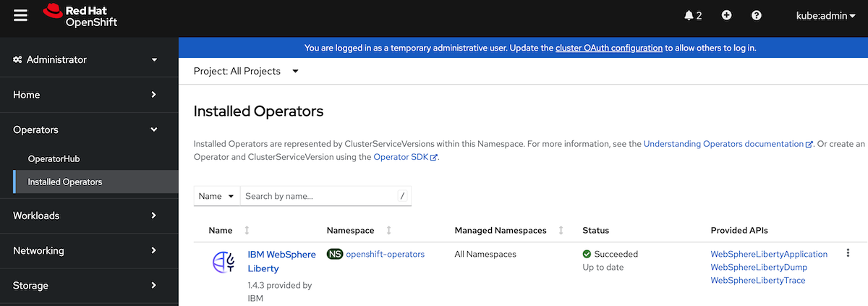Open the Name filter type dropdown
This screenshot has height=306, width=868.
(217, 196)
